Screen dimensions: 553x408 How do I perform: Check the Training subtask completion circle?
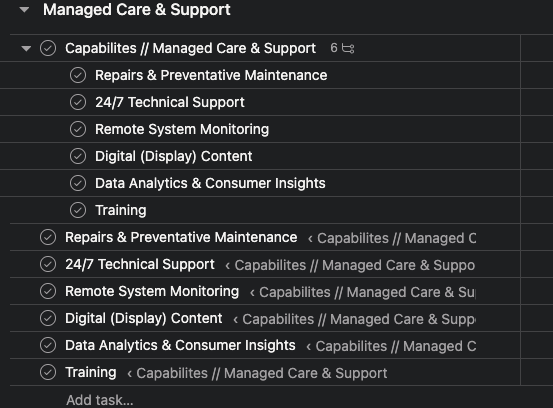[78, 210]
